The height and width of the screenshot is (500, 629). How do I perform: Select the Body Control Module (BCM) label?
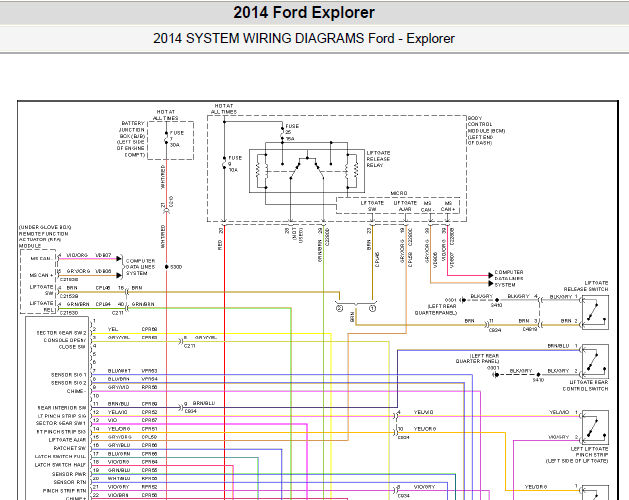click(486, 130)
